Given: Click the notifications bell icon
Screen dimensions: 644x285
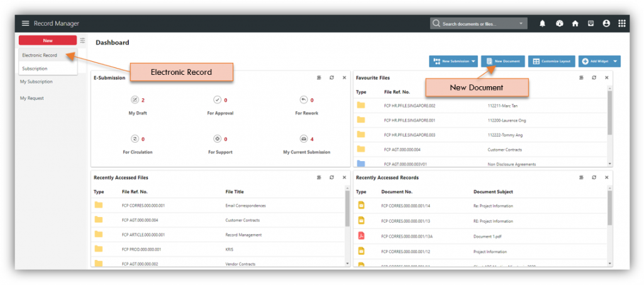Looking at the screenshot, I should point(542,23).
